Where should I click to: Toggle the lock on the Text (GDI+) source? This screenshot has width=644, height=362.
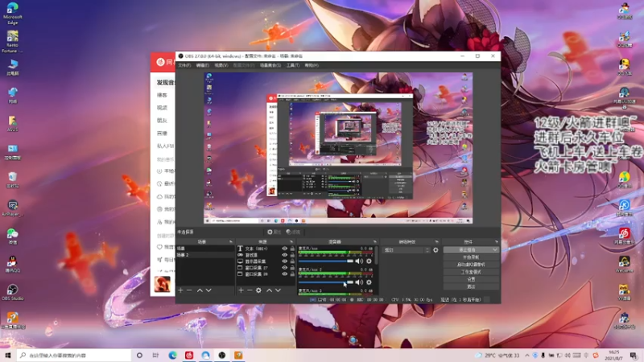click(292, 249)
